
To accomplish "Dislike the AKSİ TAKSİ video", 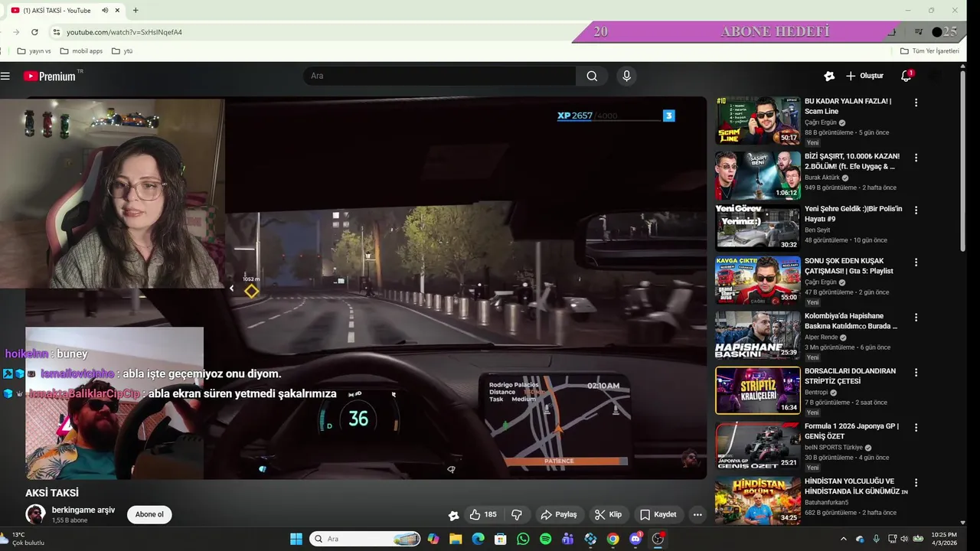I will [517, 515].
